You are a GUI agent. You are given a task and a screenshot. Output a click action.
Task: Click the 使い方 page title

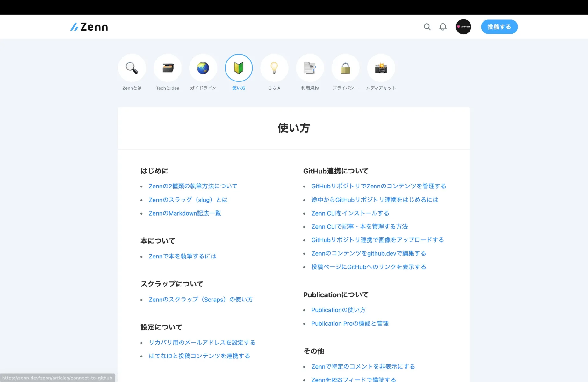tap(294, 128)
